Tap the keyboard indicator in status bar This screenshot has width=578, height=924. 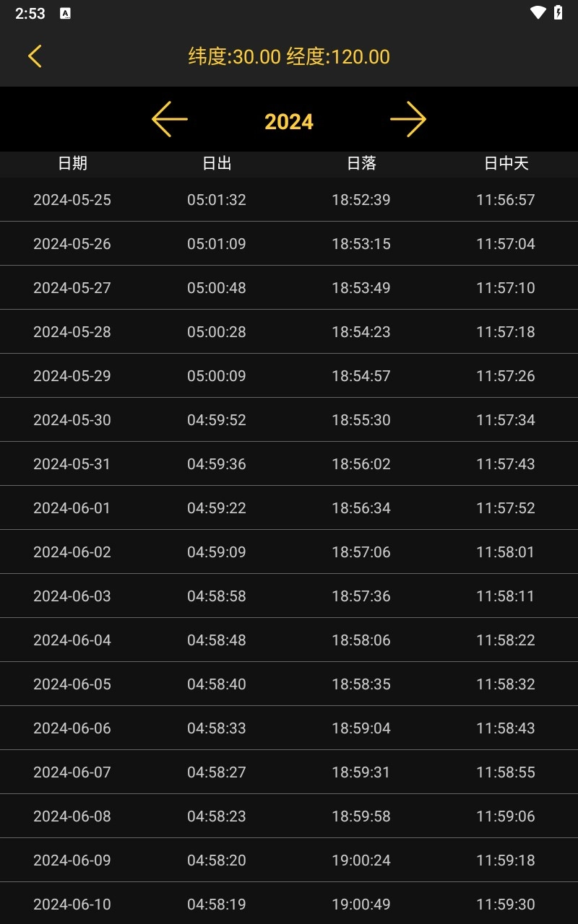point(65,14)
